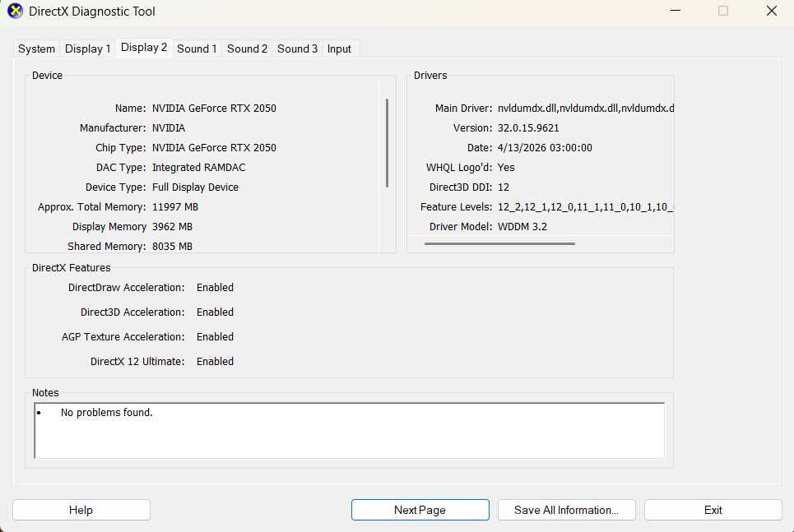Open the Input tab
This screenshot has width=794, height=532.
[x=339, y=49]
